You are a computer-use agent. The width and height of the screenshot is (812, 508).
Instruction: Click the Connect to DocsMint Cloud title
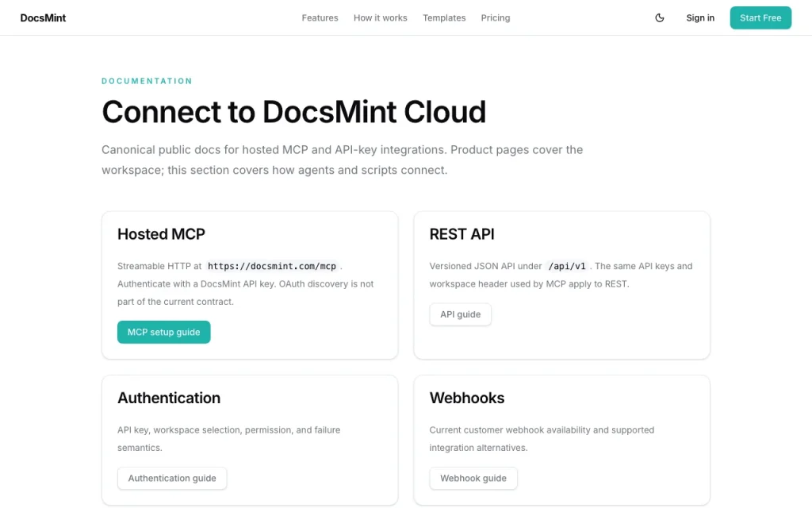(x=293, y=111)
